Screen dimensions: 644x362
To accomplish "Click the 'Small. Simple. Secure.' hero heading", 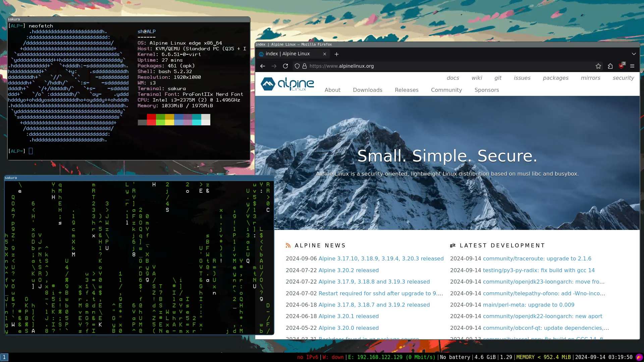I will click(x=447, y=156).
